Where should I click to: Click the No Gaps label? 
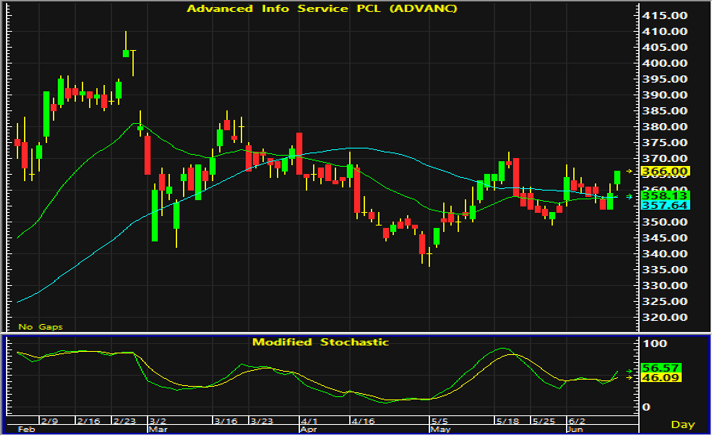pyautogui.click(x=40, y=327)
